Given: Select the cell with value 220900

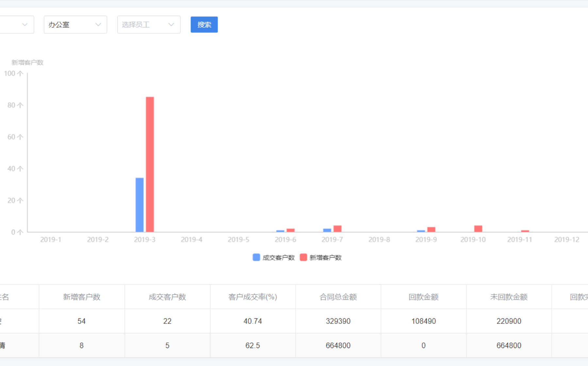Looking at the screenshot, I should coord(509,321).
